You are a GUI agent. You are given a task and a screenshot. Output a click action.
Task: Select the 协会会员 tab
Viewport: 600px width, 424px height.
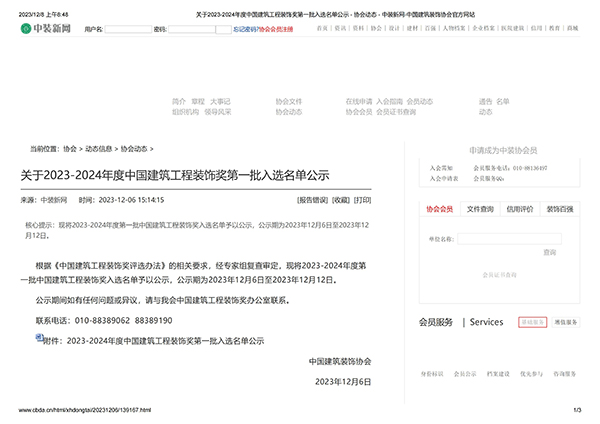[440, 209]
